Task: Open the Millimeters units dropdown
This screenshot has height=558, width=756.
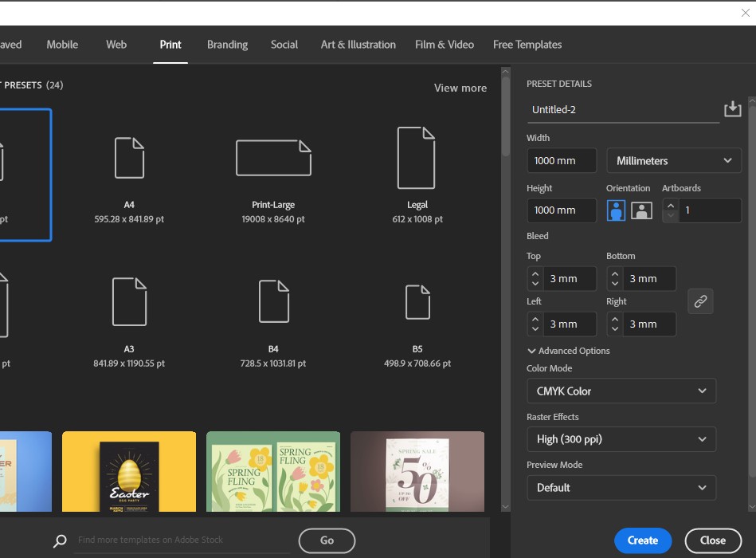Action: click(x=674, y=160)
